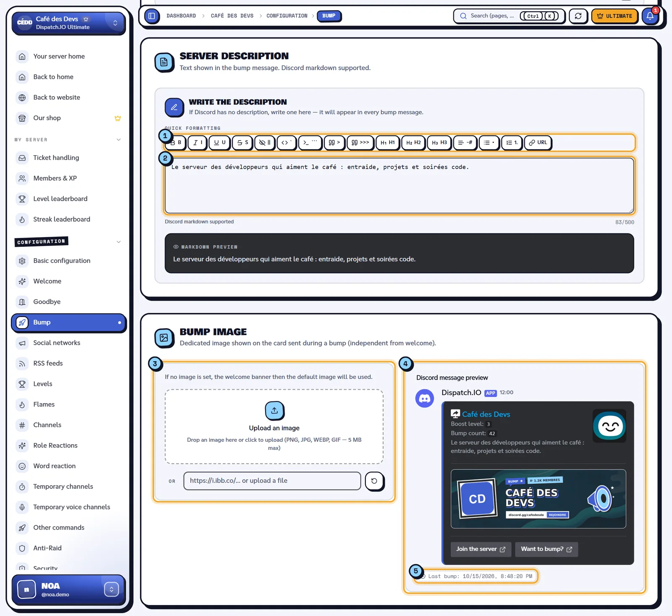Screen dimensions: 672x616
Task: Insert code block formatting
Action: click(x=310, y=143)
